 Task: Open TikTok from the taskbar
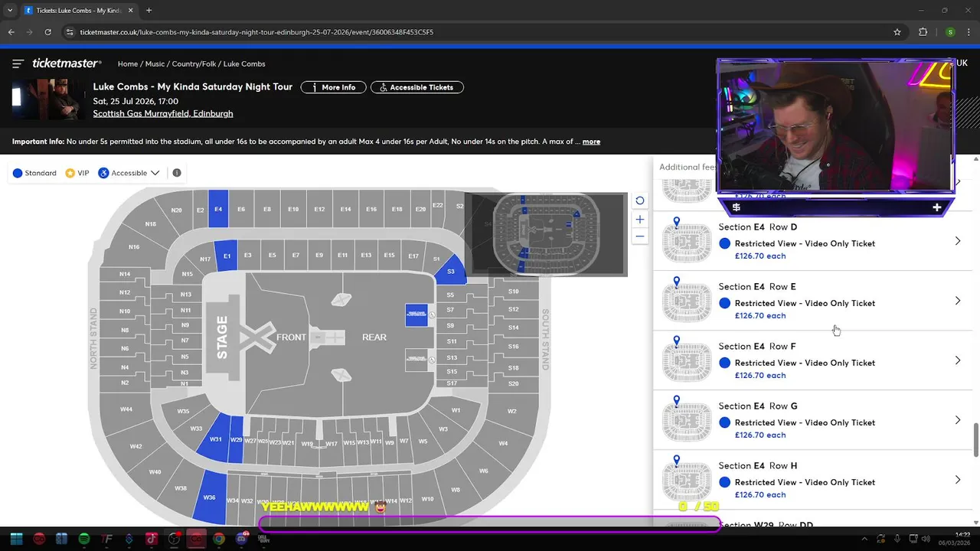click(x=152, y=539)
